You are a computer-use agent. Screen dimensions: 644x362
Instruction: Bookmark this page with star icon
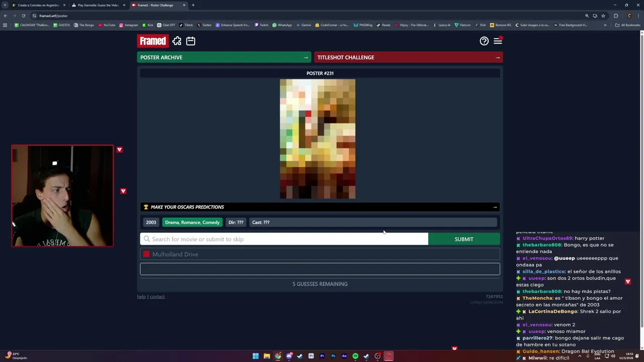(603, 16)
